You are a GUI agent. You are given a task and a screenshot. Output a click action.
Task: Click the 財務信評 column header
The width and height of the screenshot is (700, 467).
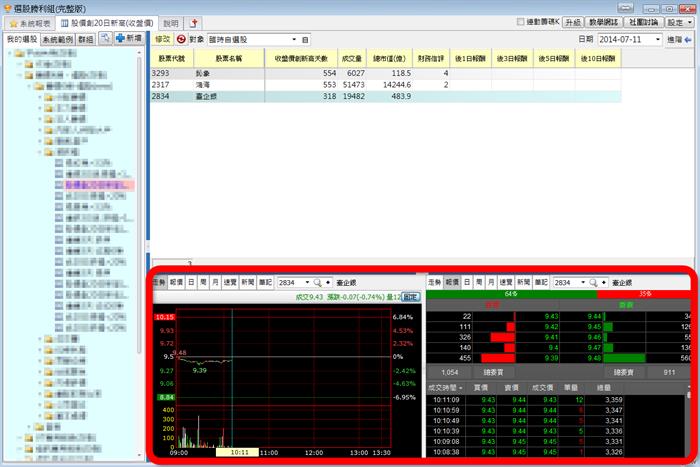(x=431, y=58)
